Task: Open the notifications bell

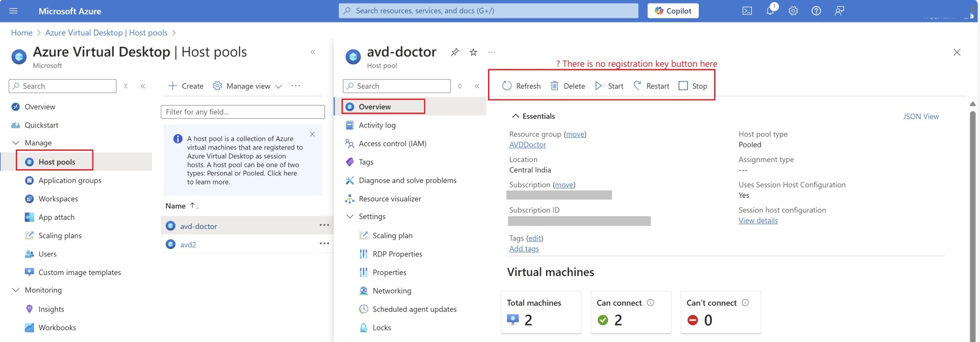Action: [770, 11]
